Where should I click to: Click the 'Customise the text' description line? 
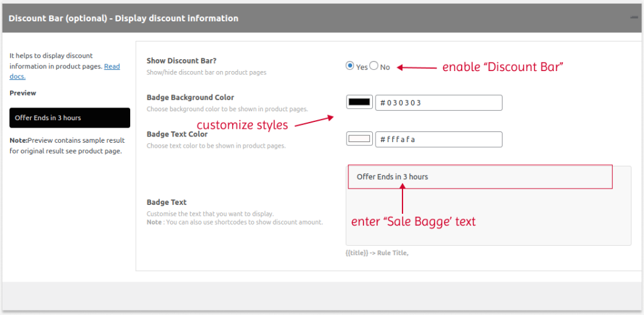210,214
